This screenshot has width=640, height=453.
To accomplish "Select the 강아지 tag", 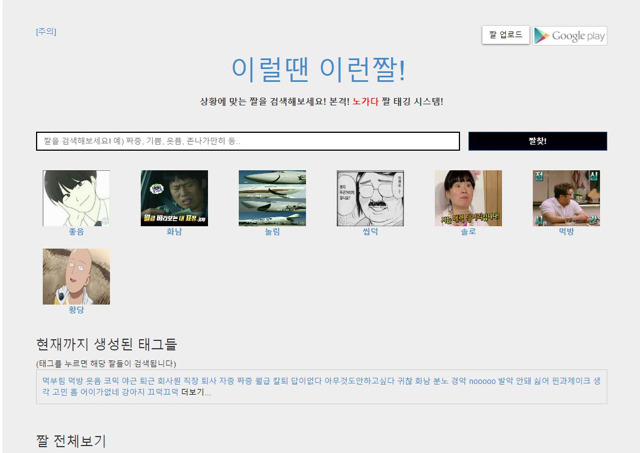I will point(133,392).
